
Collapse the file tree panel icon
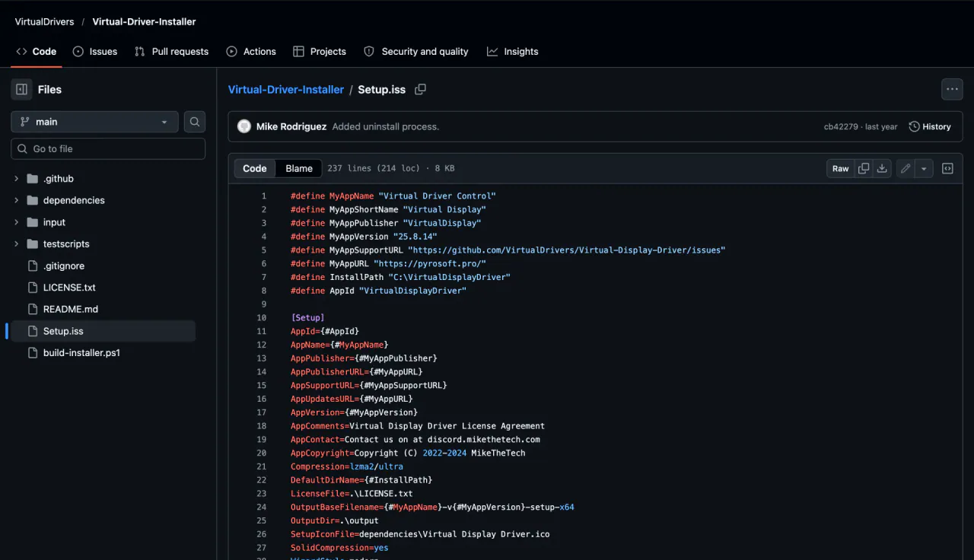click(21, 90)
